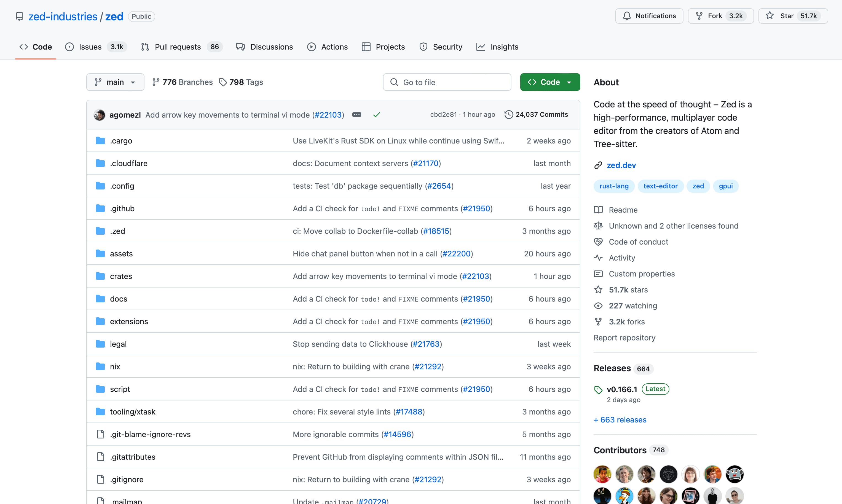Screen dimensions: 842x504
Task: Click the Go to file search field
Action: coord(447,82)
